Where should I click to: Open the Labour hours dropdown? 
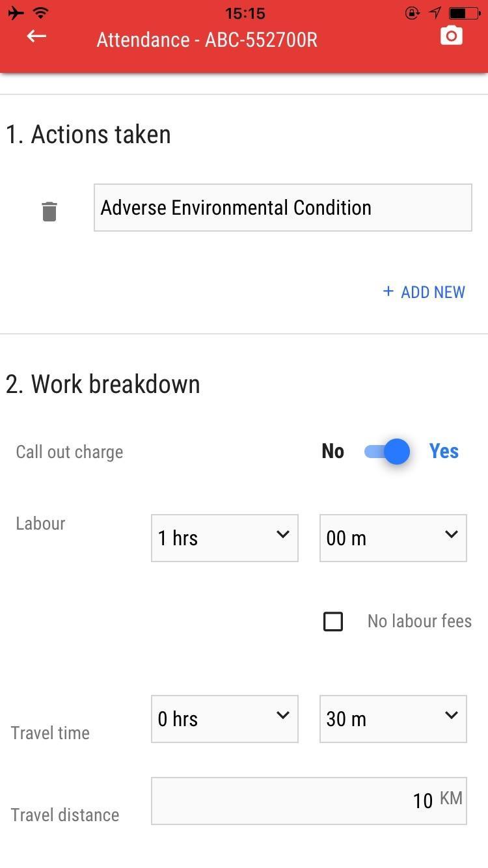[224, 538]
